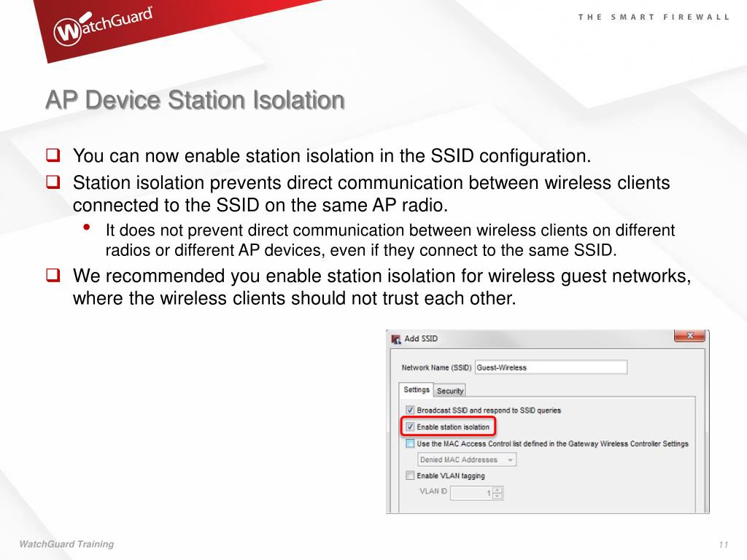Viewport: 747px width, 560px height.
Task: Close the Add SSID dialog
Action: pyautogui.click(x=690, y=335)
